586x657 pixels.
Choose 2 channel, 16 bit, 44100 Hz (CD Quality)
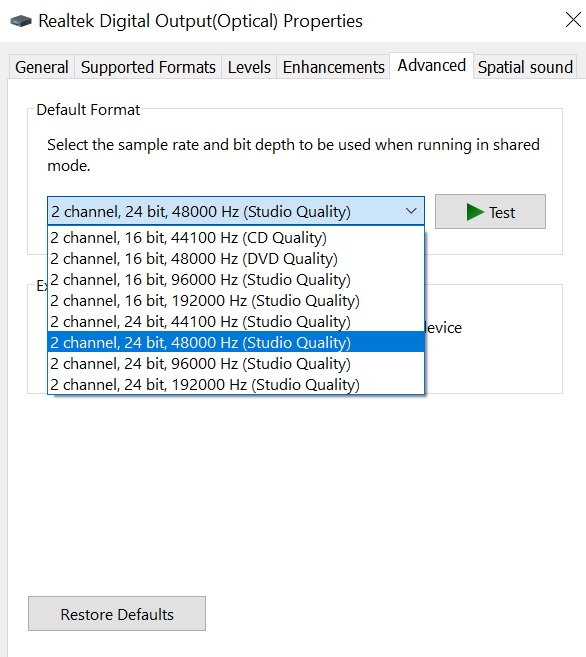[x=236, y=238]
